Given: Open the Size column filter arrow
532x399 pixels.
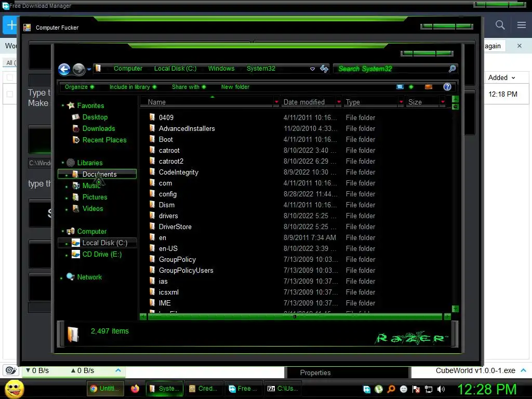Looking at the screenshot, I should click(x=443, y=102).
